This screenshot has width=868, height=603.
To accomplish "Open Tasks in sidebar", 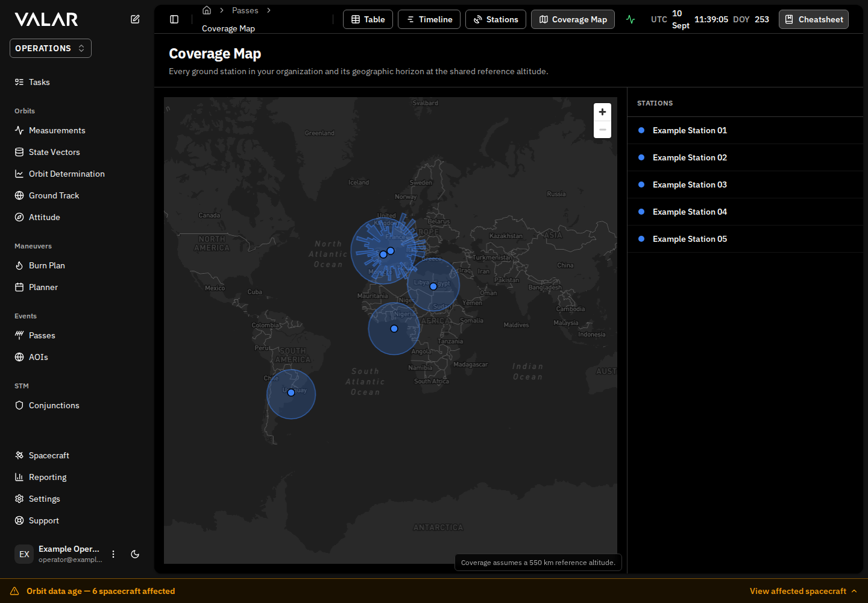I will pos(77,82).
